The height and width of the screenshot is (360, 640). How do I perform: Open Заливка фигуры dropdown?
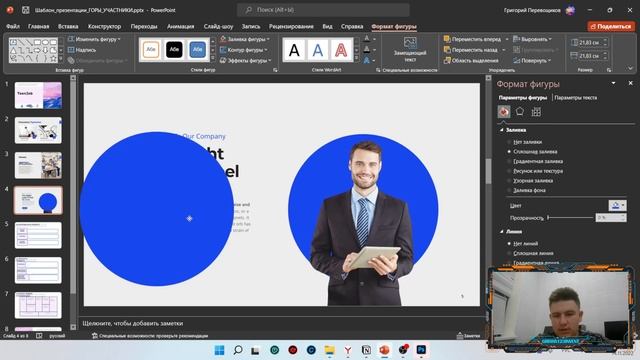[x=245, y=39]
